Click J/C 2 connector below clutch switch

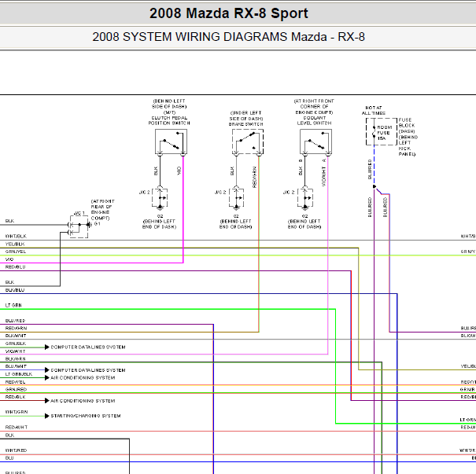(160, 198)
